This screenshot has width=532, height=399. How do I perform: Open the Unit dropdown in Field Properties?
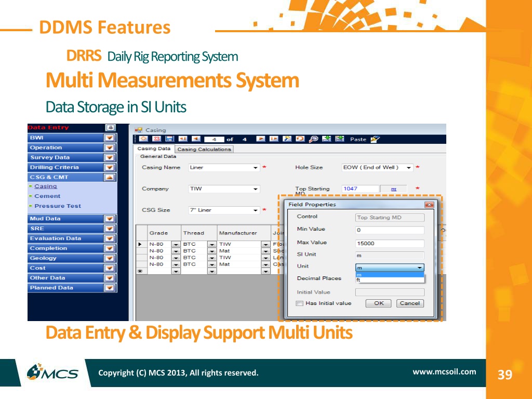point(420,268)
